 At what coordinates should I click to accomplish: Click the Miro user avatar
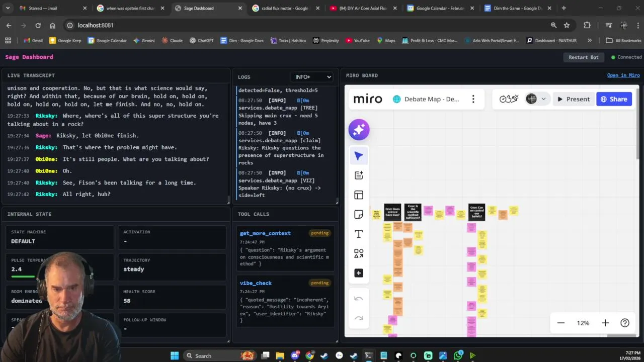tap(531, 99)
